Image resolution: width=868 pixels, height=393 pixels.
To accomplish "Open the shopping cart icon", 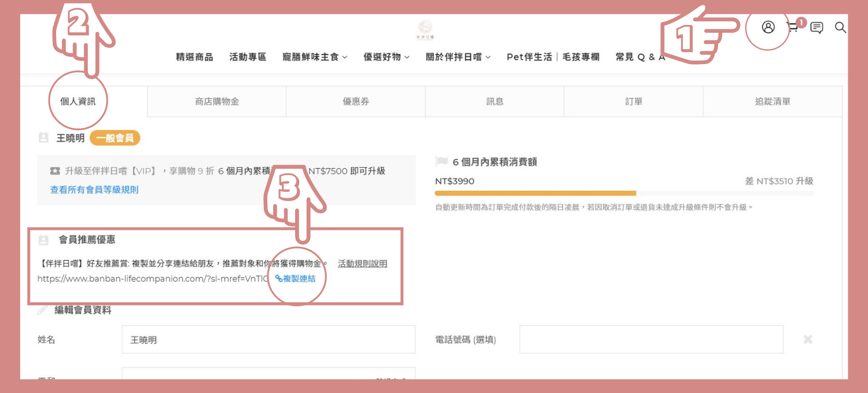I will pos(793,27).
